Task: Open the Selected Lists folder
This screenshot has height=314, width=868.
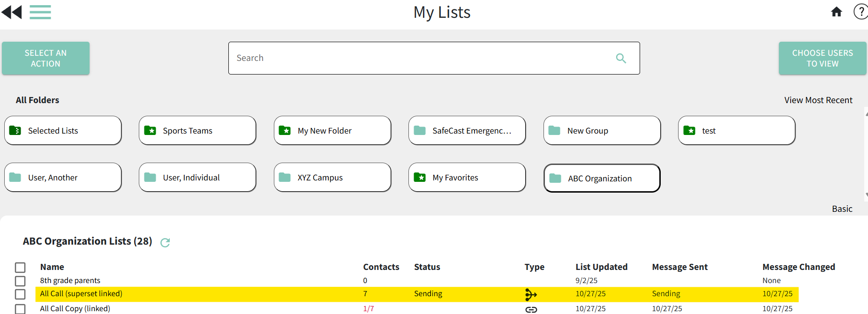Action: (x=63, y=130)
